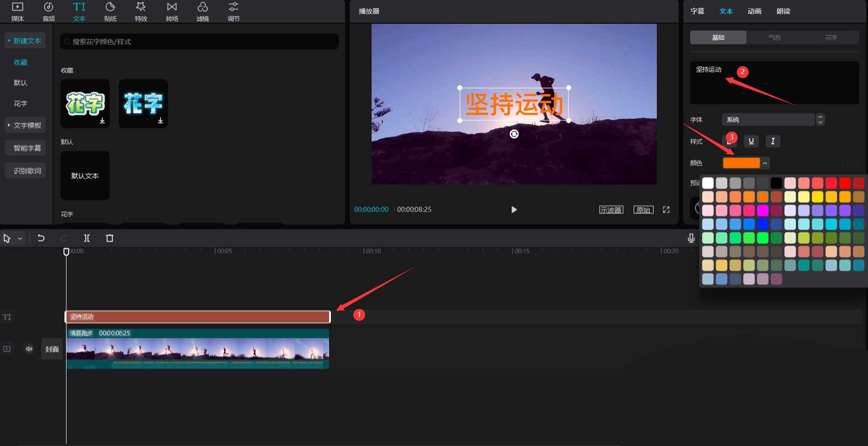
Task: Click the 封面 cover button
Action: point(52,349)
